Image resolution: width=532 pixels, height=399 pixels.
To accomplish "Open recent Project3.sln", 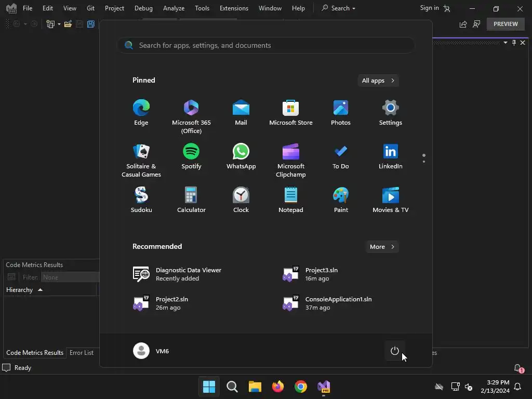I will [311, 274].
